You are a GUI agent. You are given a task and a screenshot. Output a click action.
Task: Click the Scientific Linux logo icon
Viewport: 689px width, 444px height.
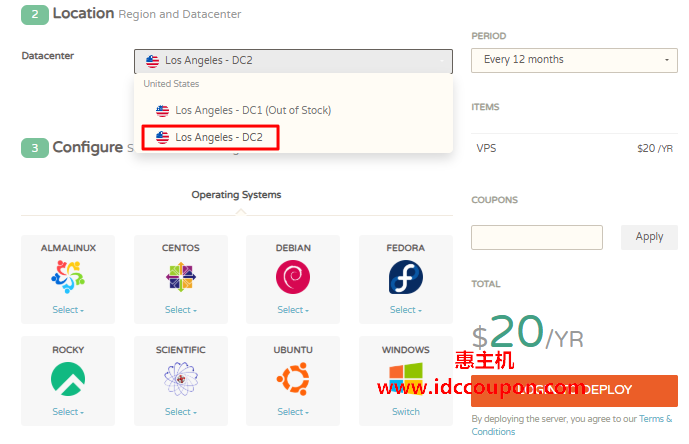pos(181,379)
